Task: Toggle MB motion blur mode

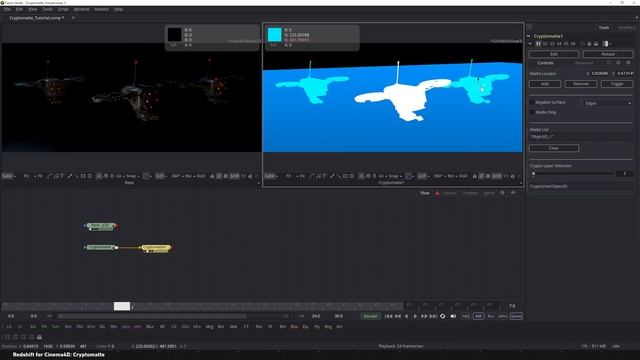Action: (x=478, y=316)
